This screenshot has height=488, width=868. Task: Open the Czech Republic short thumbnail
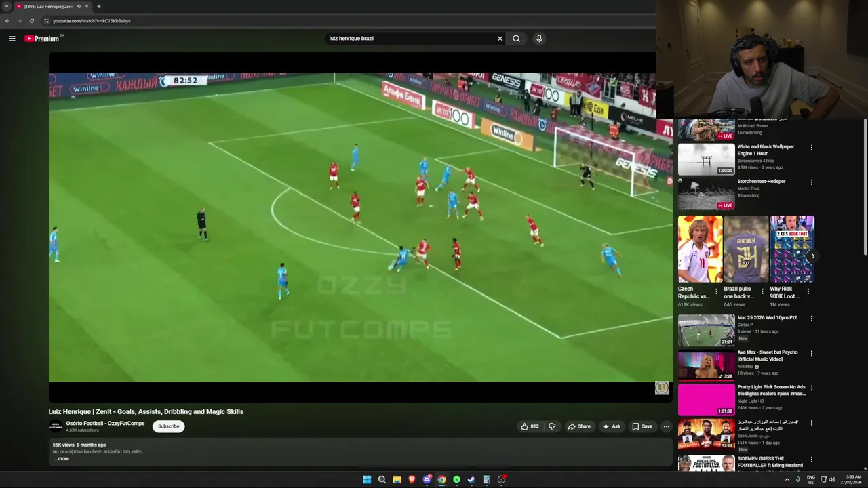point(700,249)
